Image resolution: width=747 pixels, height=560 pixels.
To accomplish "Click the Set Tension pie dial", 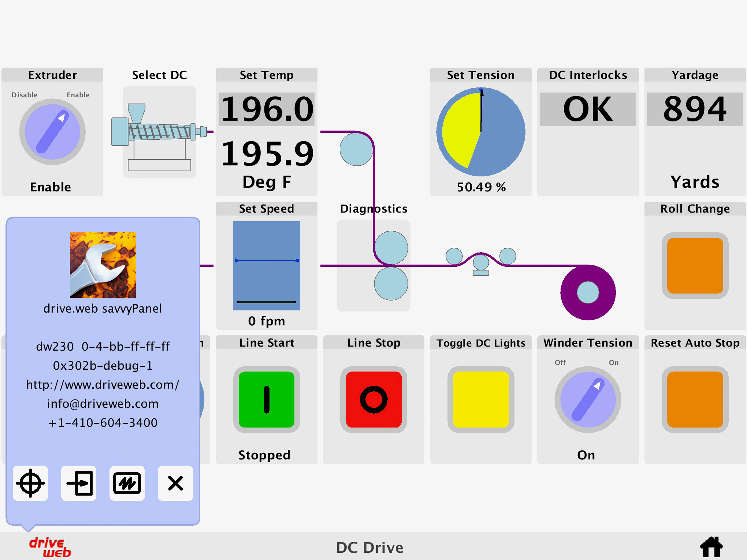I will pyautogui.click(x=481, y=132).
